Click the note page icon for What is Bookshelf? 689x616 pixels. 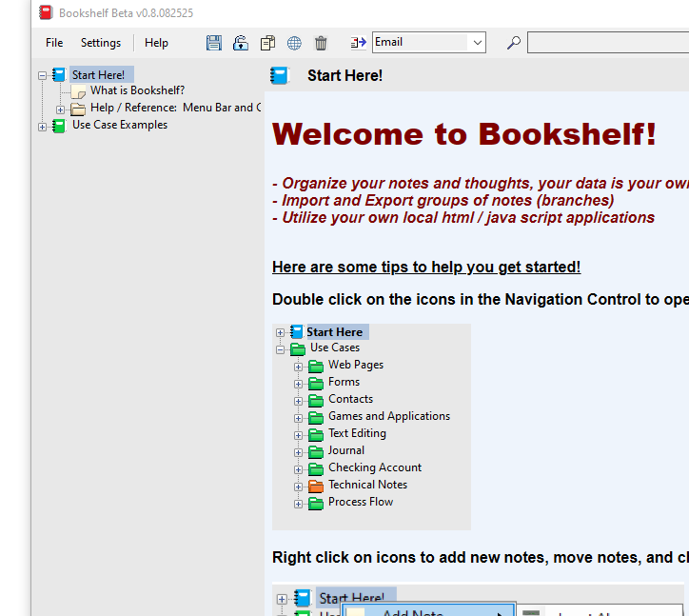78,91
